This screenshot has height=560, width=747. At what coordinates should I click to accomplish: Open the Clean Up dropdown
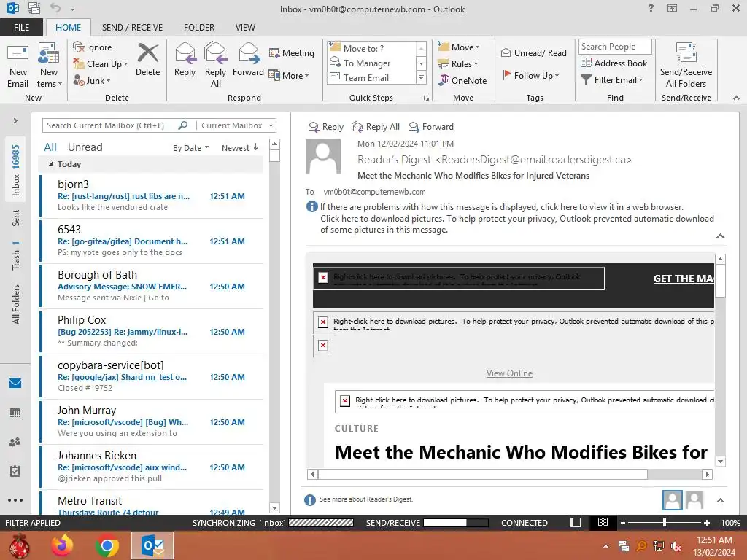pyautogui.click(x=100, y=64)
